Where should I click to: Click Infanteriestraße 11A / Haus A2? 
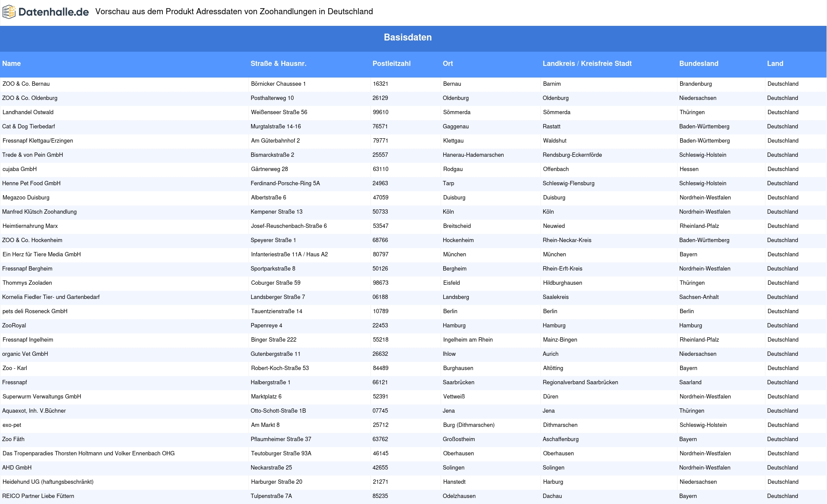pos(289,255)
